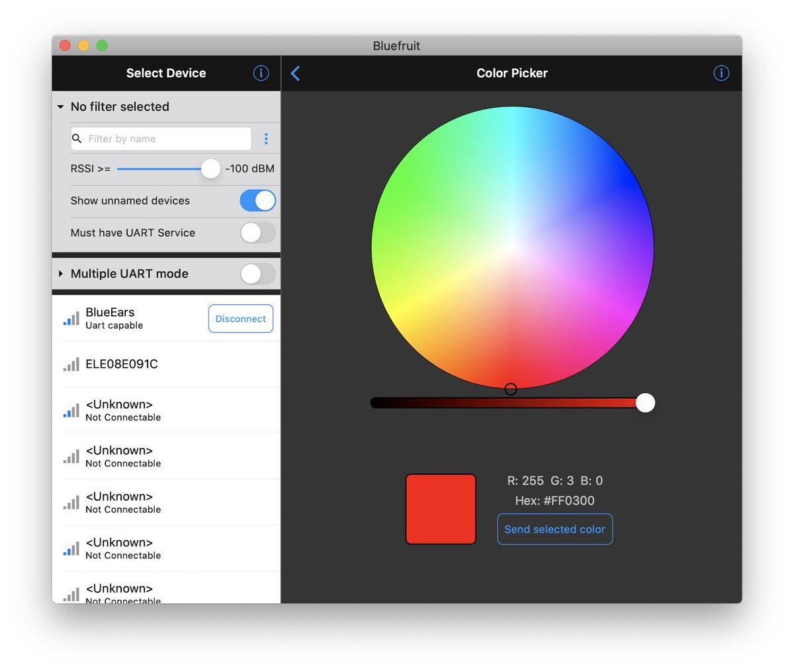Disable the Show unnamed devices switch
Image resolution: width=794 pixels, height=672 pixels.
257,200
